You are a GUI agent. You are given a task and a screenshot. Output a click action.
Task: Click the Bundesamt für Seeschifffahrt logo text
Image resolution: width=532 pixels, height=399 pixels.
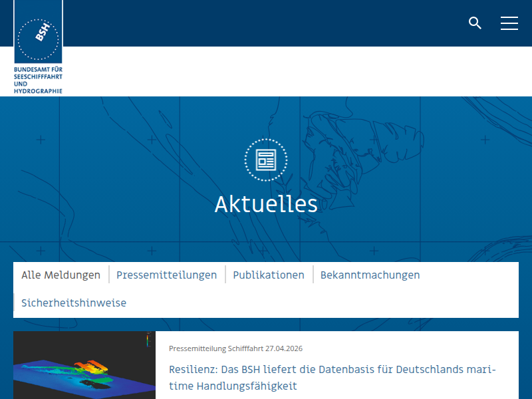(38, 80)
